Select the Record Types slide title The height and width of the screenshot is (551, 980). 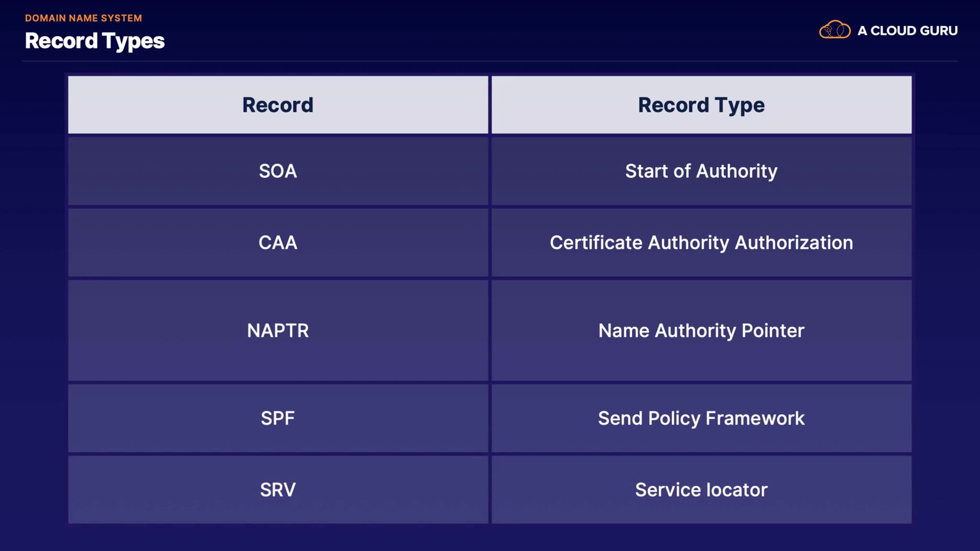click(x=95, y=41)
